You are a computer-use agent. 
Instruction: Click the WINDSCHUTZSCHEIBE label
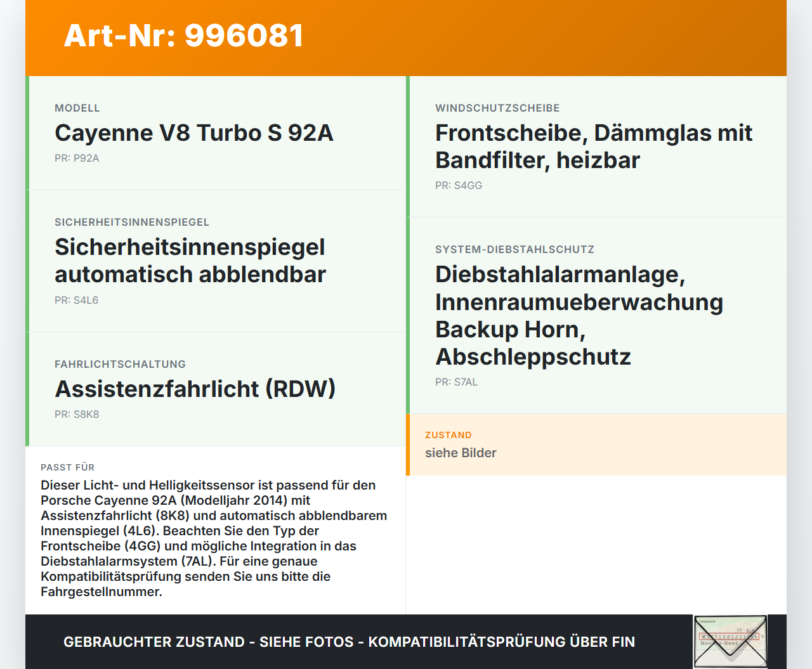click(497, 108)
